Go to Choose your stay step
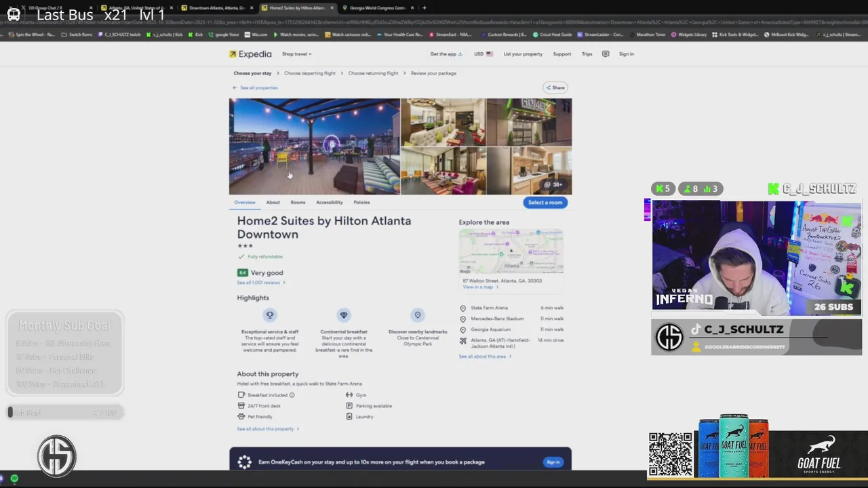The width and height of the screenshot is (868, 488). (x=252, y=73)
